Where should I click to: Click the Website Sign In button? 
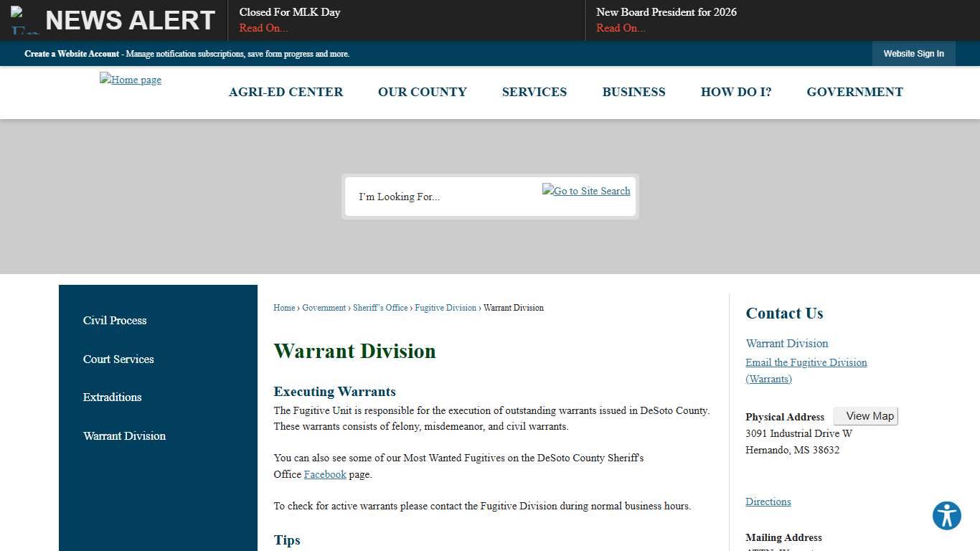pos(913,53)
